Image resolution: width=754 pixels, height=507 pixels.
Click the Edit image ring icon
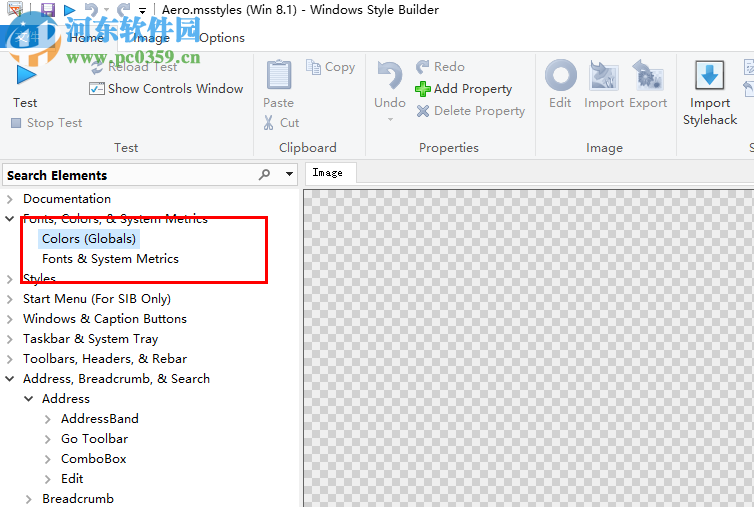point(561,76)
